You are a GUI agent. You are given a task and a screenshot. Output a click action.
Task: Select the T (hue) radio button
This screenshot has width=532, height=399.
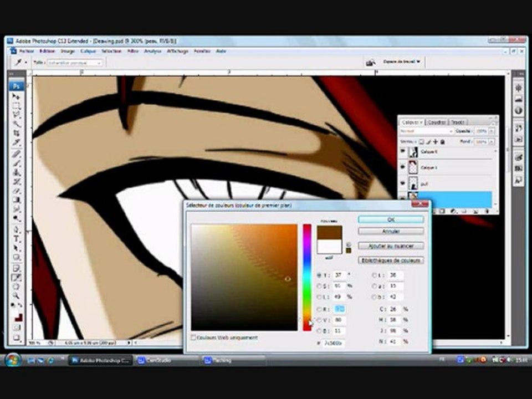tap(319, 275)
